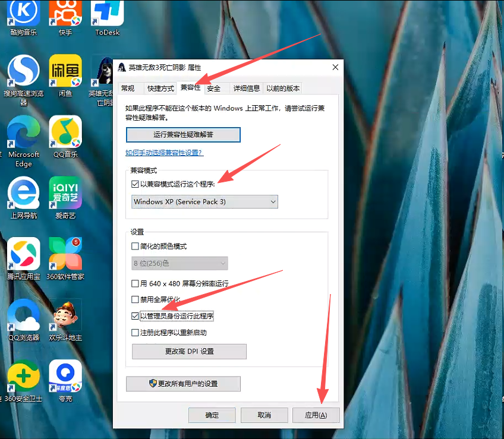This screenshot has height=439, width=504.
Task: Launch the 爱奇艺 desktop shortcut
Action: (65, 192)
